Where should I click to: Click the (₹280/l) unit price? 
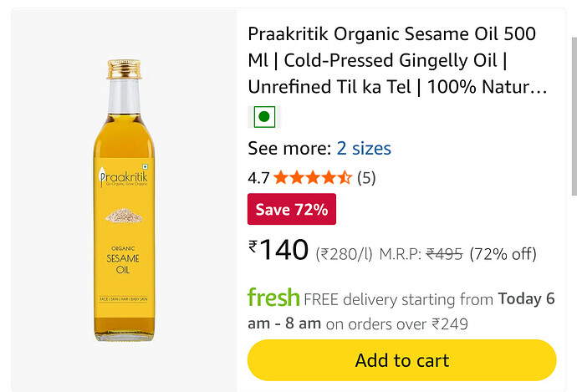click(344, 254)
